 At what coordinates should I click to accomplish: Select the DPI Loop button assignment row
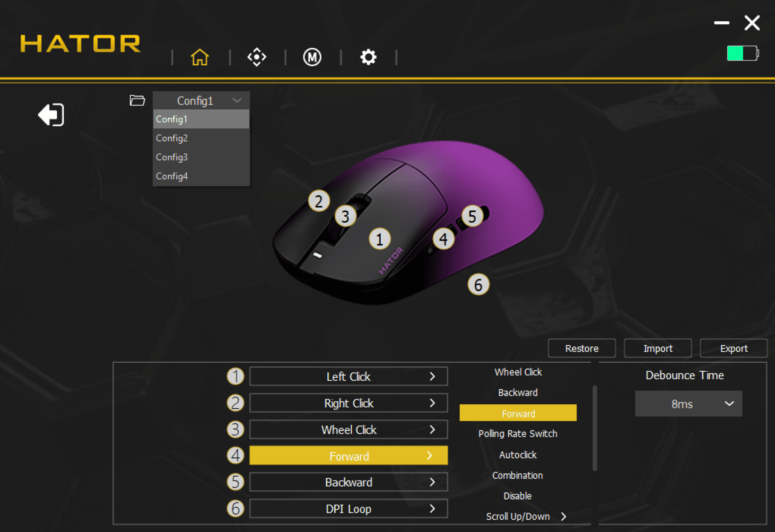point(348,509)
